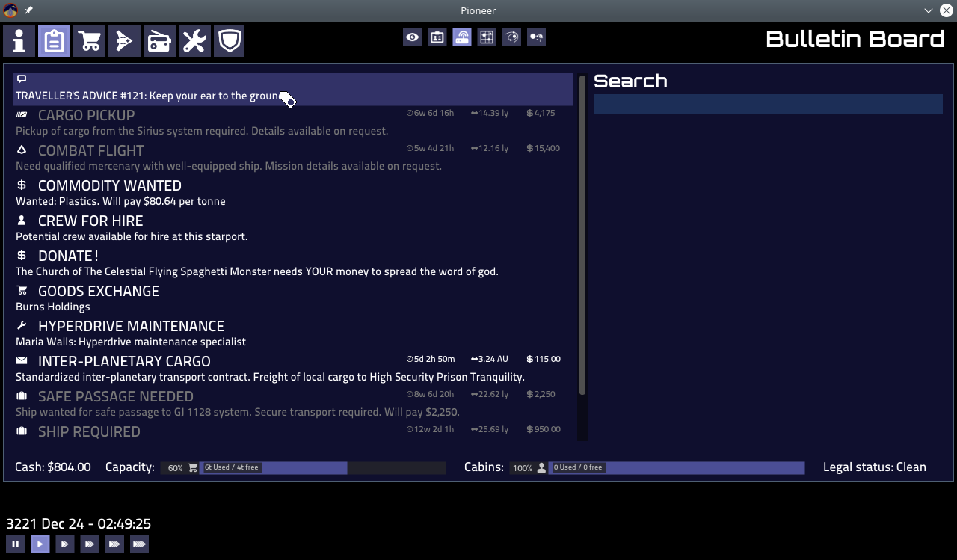This screenshot has width=957, height=560.
Task: Click the $4,175 Cargo Pickup reward
Action: point(541,113)
